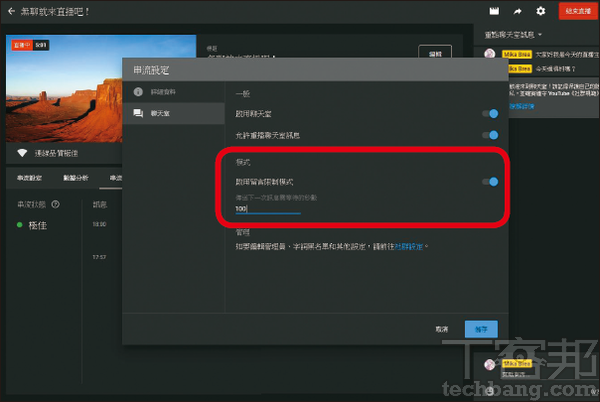600x402 pixels.
Task: Click the slow mode seconds input field showing 100
Action: click(x=267, y=208)
